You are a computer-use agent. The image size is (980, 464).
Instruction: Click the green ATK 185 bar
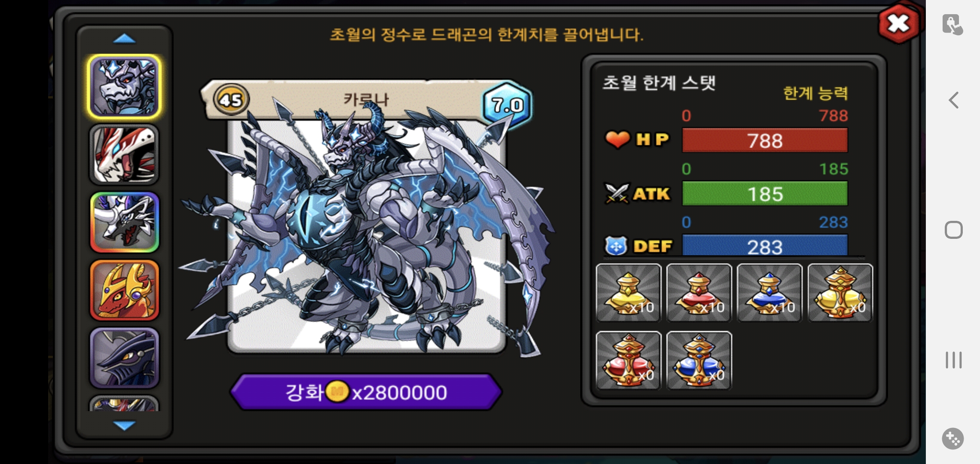[x=765, y=194]
